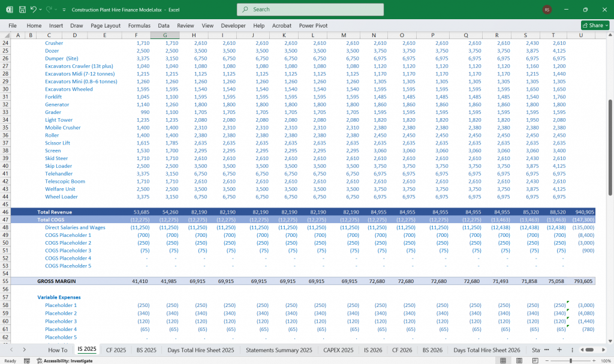Expand the Undo history dropdown arrow
Viewport: 614px width, 364px height.
tap(40, 10)
